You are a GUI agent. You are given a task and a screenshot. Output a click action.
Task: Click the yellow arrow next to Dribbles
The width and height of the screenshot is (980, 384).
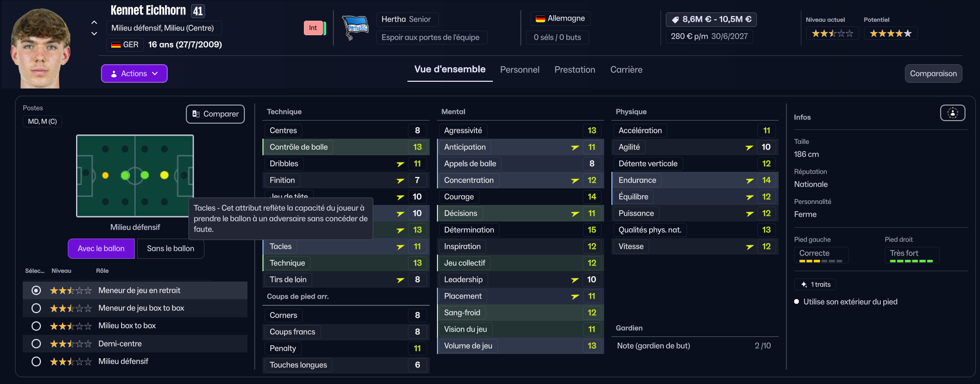point(400,164)
